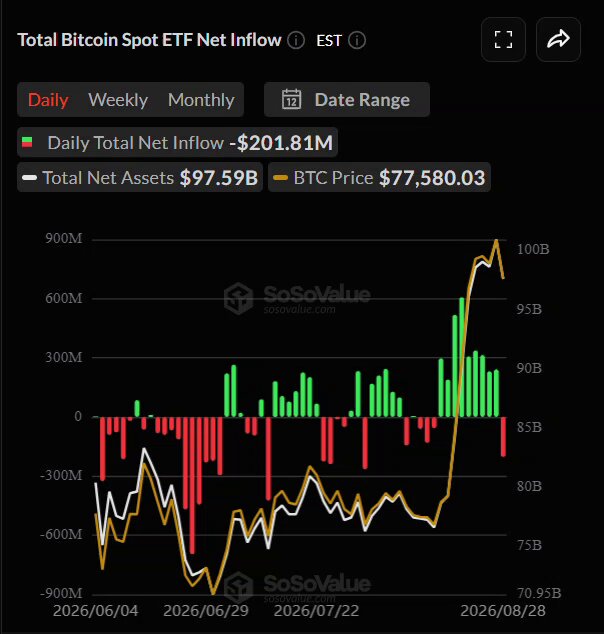The width and height of the screenshot is (604, 634).
Task: Toggle the Total Net Assets legend series
Action: (x=140, y=178)
